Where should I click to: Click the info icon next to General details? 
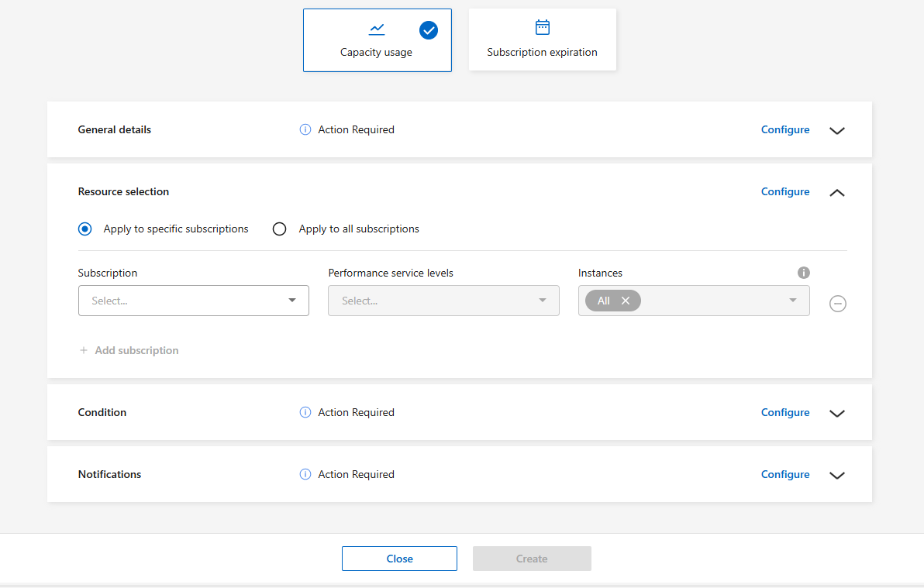305,129
